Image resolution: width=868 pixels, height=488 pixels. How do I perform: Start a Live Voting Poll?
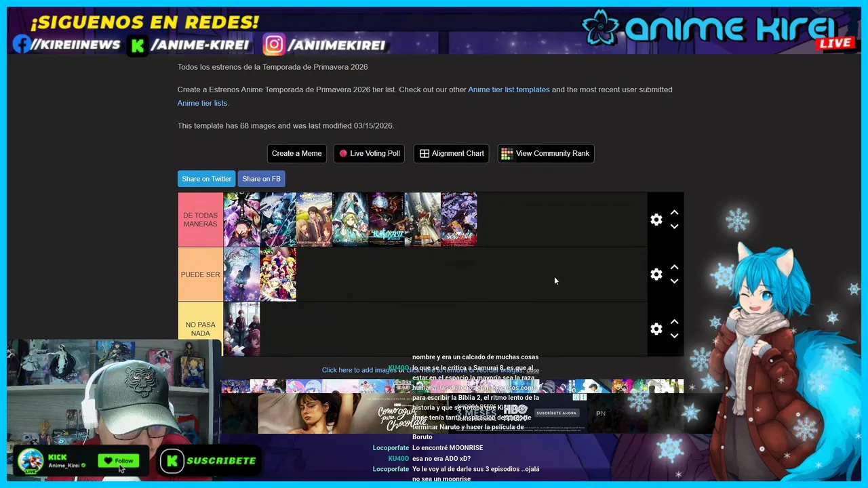click(370, 153)
